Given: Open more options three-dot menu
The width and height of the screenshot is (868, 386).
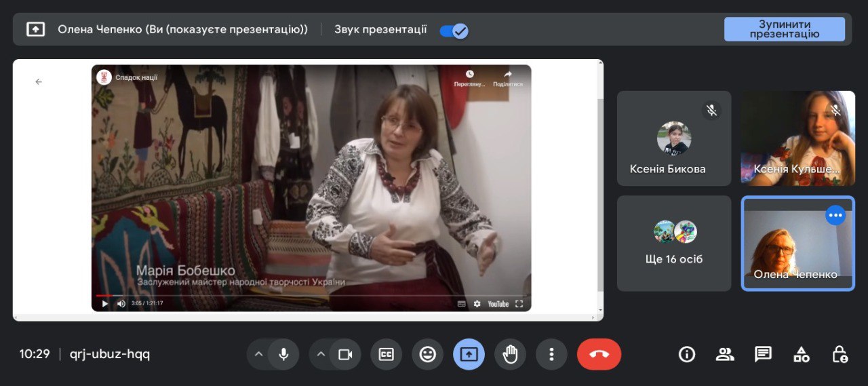Looking at the screenshot, I should tap(551, 354).
